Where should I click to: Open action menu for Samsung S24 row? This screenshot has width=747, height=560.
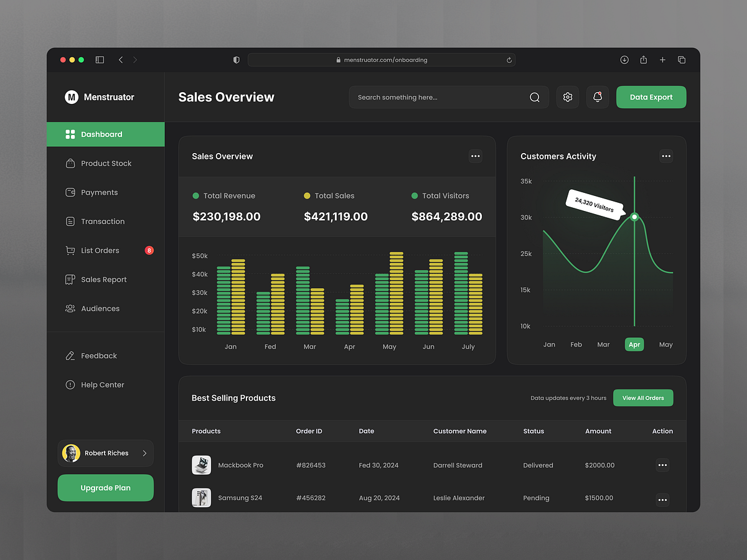662,500
